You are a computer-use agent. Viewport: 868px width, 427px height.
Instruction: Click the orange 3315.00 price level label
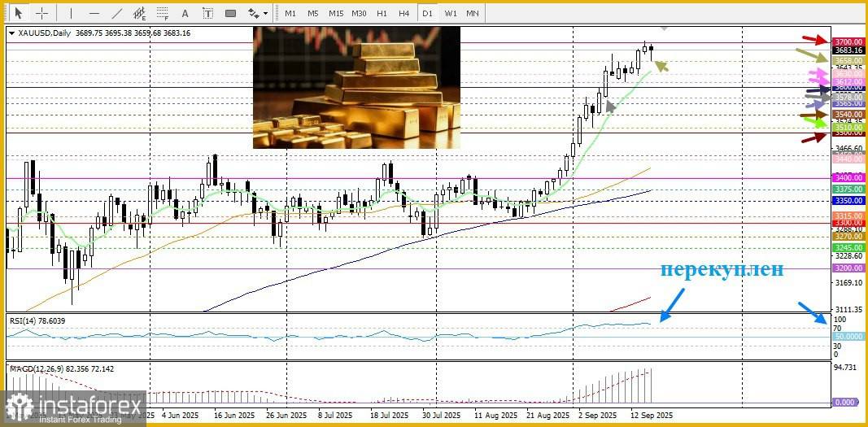pyautogui.click(x=848, y=216)
